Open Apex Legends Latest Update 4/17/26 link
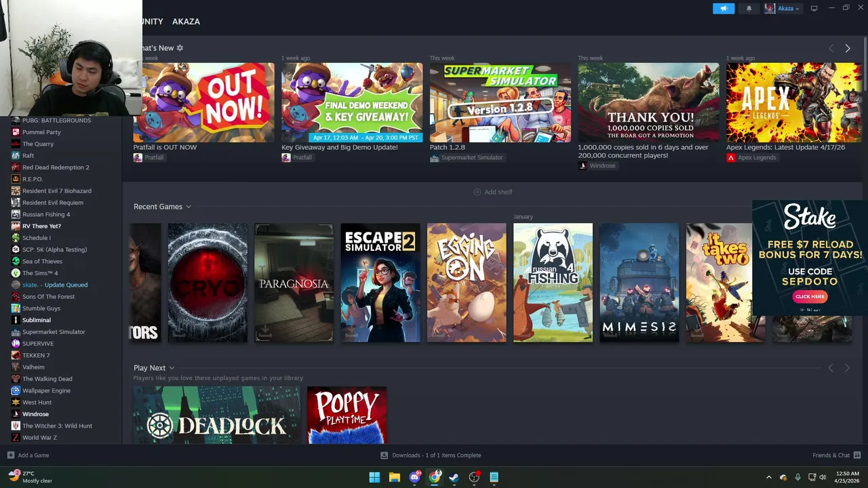The width and height of the screenshot is (868, 488). 785,147
